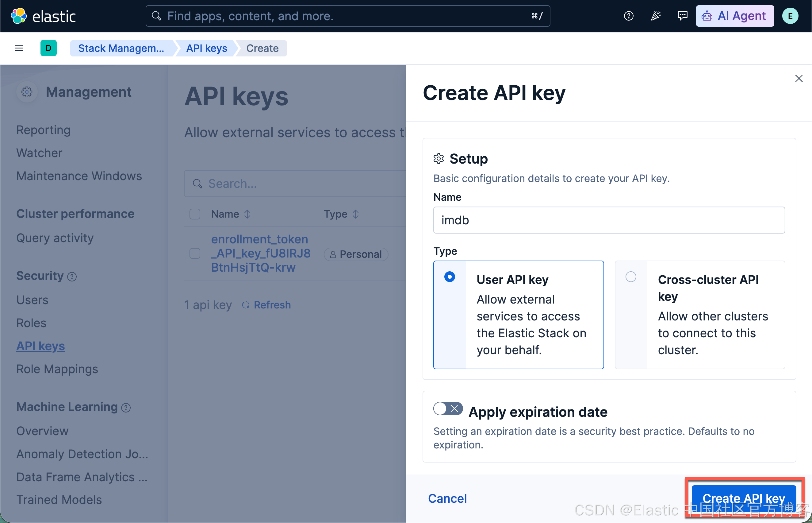This screenshot has height=523, width=812.
Task: Open Query activity in sidebar
Action: coord(55,238)
